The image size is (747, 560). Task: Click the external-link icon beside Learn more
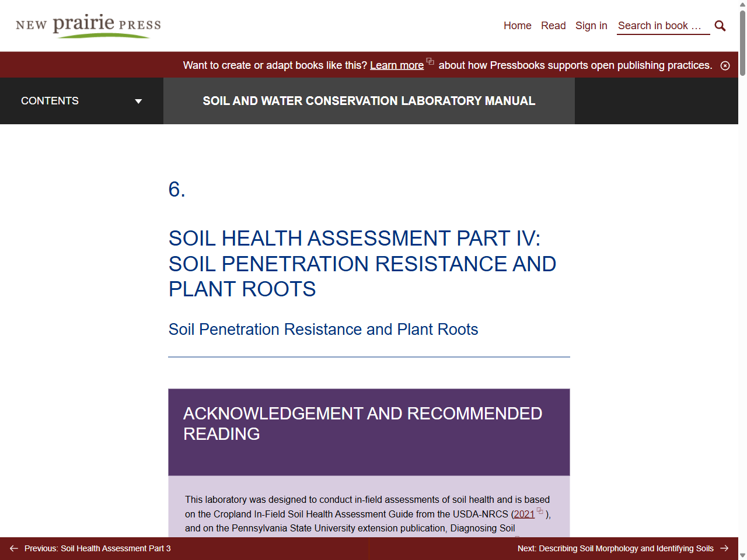pyautogui.click(x=430, y=61)
